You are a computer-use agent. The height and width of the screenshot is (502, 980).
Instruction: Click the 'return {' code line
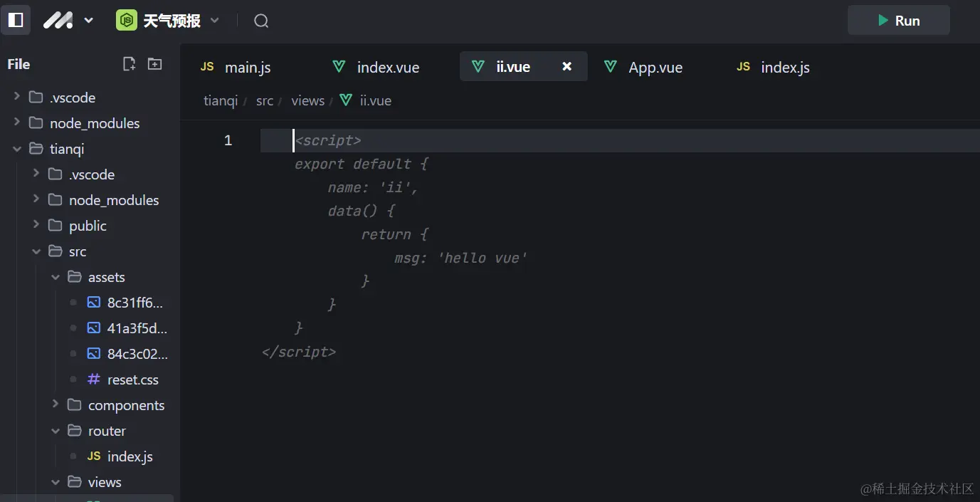394,234
